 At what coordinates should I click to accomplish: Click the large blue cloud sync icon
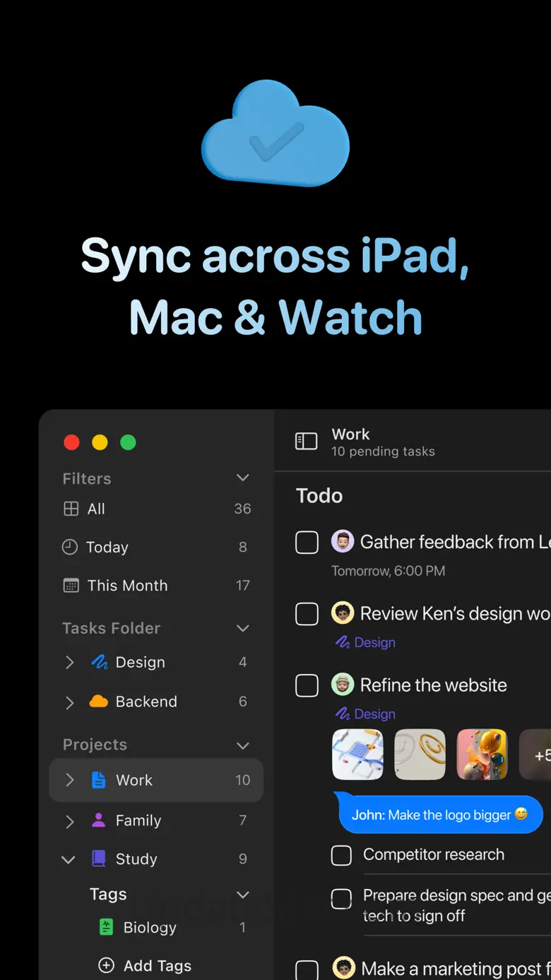275,132
